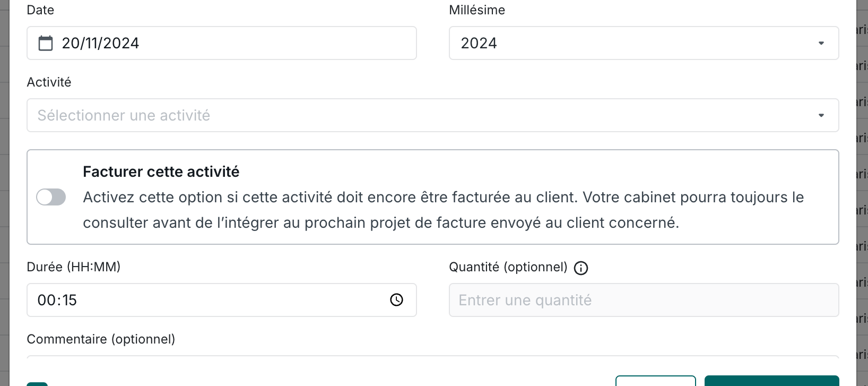
Task: Click into the 00:15 duration value
Action: click(x=57, y=300)
